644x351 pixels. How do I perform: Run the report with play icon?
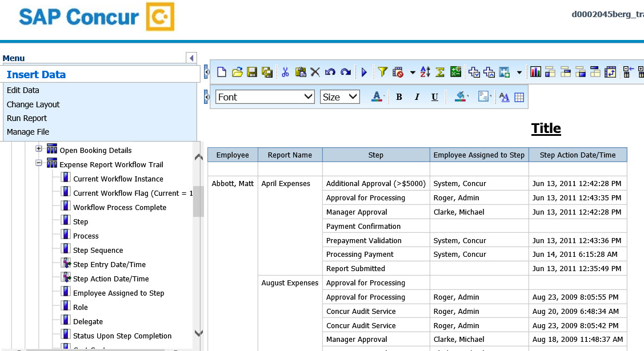364,72
